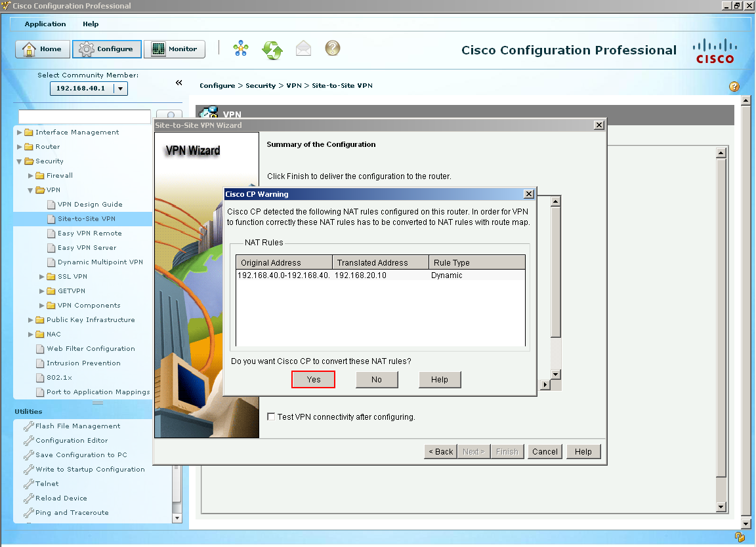
Task: Collapse the VPN folder in tree
Action: pyautogui.click(x=30, y=190)
